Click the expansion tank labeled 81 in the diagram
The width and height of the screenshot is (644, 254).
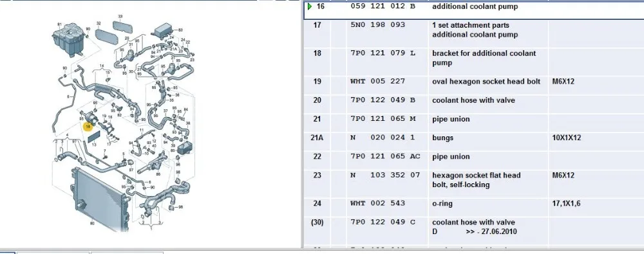point(68,41)
